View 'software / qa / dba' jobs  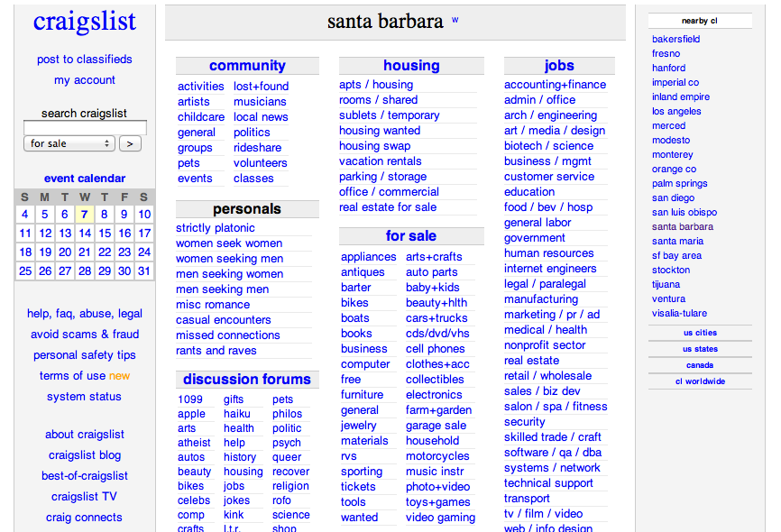pos(553,453)
